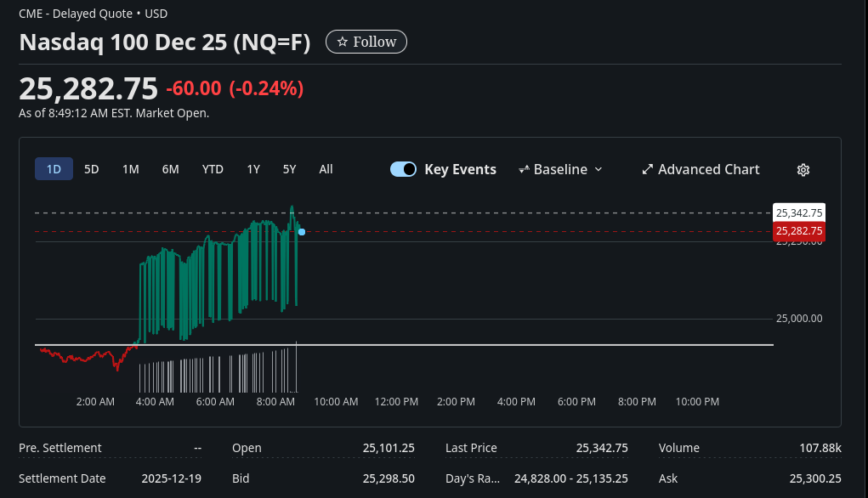Show the All time range

tap(326, 169)
